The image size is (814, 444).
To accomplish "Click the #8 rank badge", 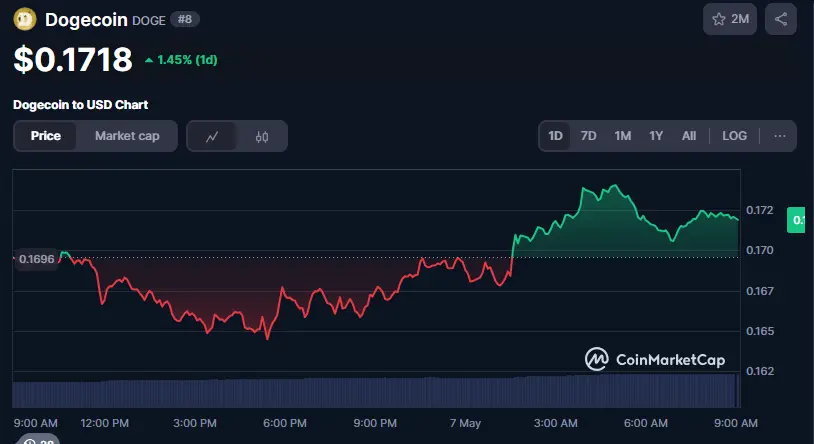I will (185, 20).
